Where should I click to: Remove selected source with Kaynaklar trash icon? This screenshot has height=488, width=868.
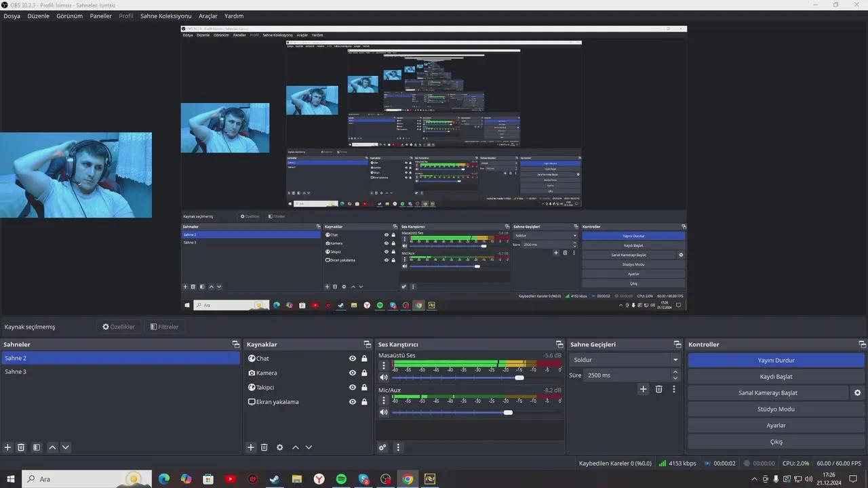click(x=264, y=447)
